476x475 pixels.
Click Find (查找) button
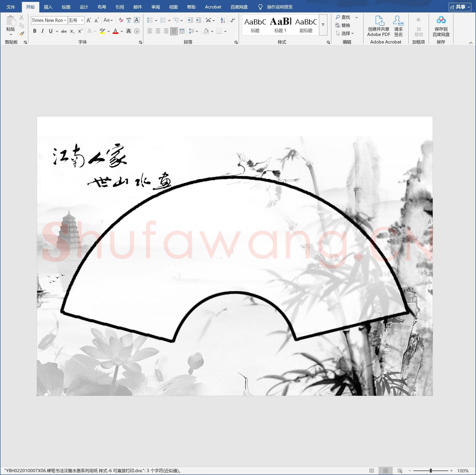(343, 17)
